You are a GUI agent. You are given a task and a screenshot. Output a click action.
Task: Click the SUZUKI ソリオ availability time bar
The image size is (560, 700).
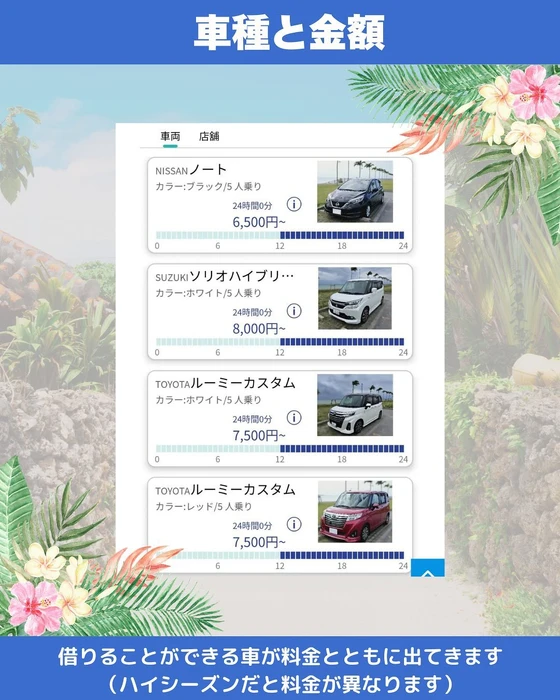click(280, 342)
